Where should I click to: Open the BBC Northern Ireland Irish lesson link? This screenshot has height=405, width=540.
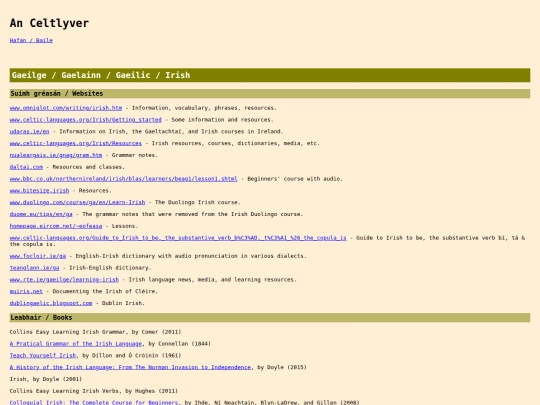tap(123, 178)
